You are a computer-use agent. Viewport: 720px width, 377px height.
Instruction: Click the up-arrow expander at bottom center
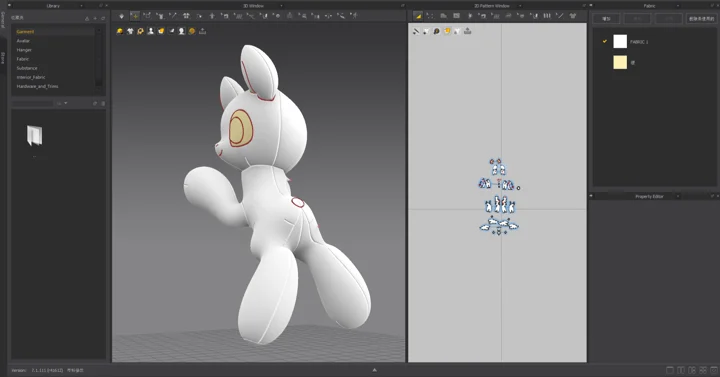(374, 370)
